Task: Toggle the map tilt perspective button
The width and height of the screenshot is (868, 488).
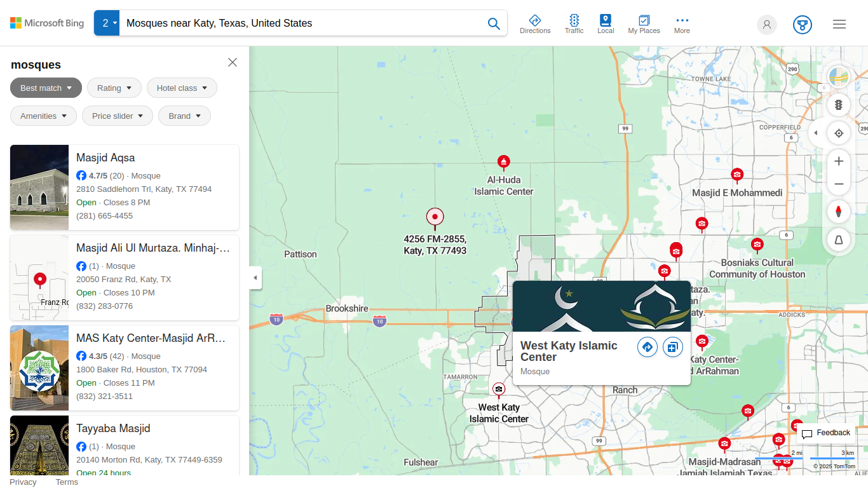Action: point(839,240)
